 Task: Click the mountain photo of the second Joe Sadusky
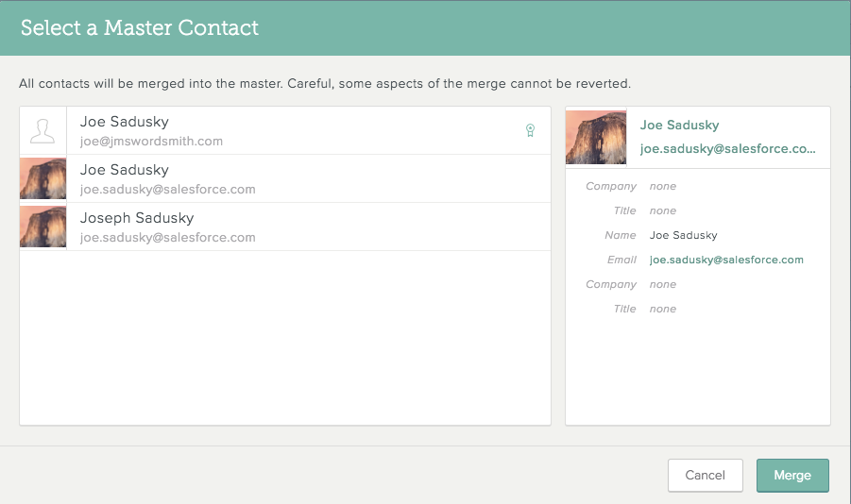click(x=43, y=178)
